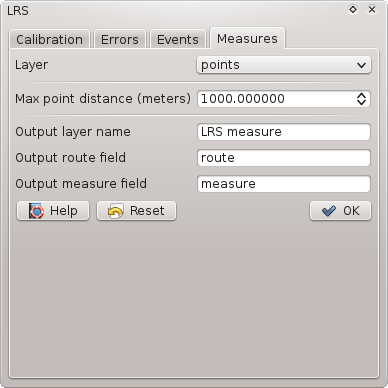The image size is (388, 388).
Task: Click the Layer label
Action: (x=32, y=65)
